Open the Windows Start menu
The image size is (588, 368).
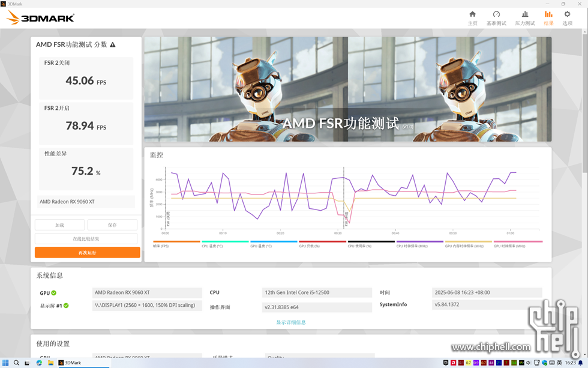[5, 363]
